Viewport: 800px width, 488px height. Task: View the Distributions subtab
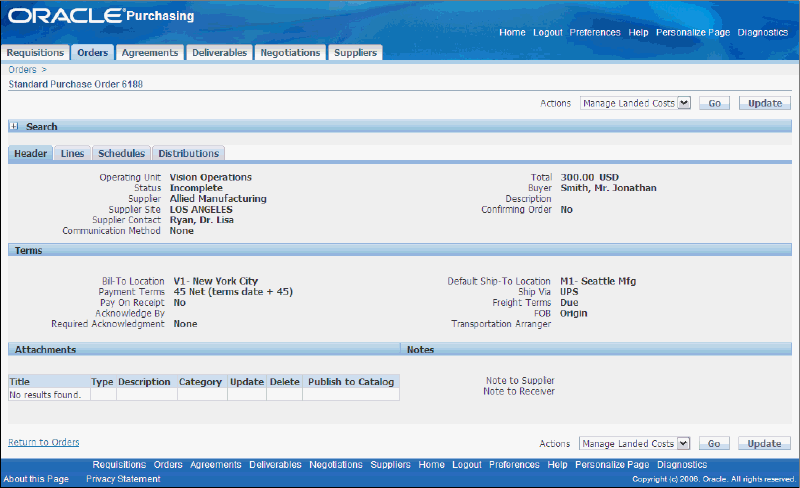188,154
